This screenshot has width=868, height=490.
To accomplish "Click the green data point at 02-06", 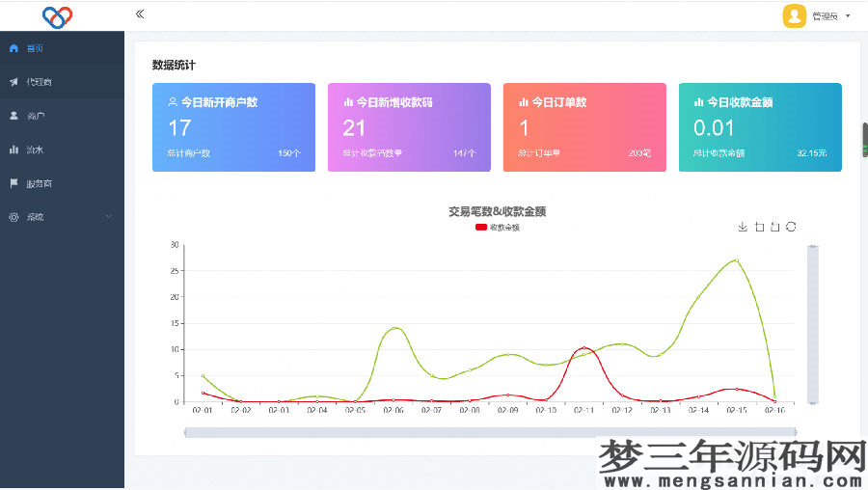I will point(393,328).
